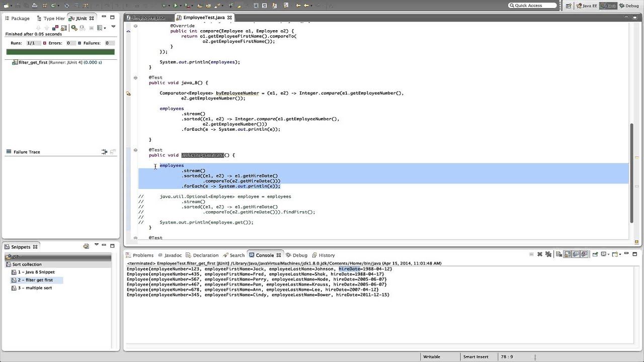The image size is (644, 362).
Task: Click the Open Console icon
Action: point(614,254)
